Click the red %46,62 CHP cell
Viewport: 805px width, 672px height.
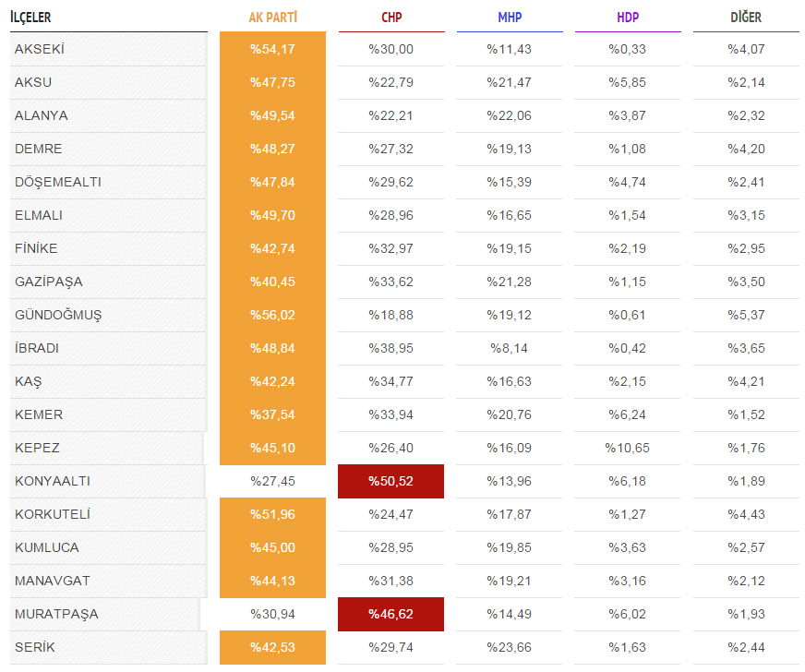pos(390,614)
